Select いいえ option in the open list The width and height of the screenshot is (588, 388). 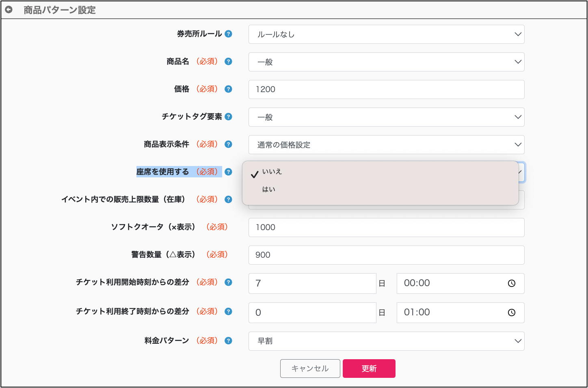click(x=272, y=172)
